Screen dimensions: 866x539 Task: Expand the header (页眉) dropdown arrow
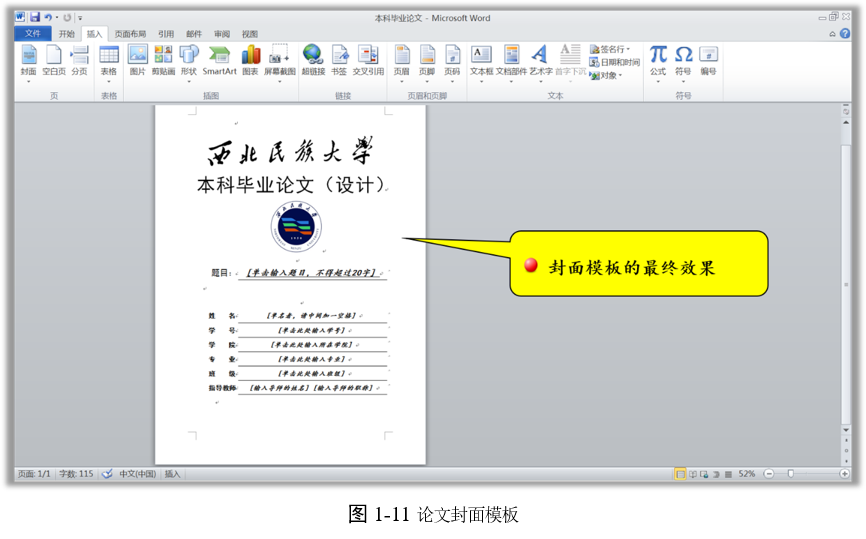(402, 81)
